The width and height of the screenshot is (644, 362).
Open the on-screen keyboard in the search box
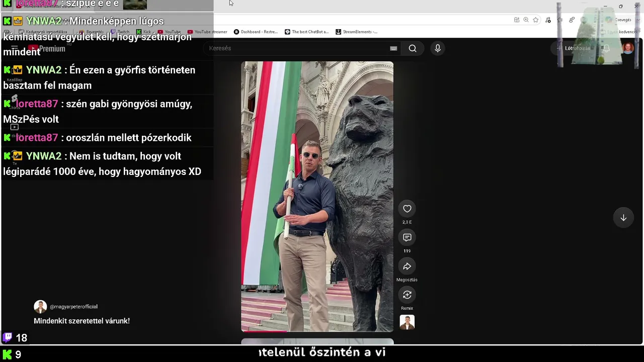click(393, 48)
